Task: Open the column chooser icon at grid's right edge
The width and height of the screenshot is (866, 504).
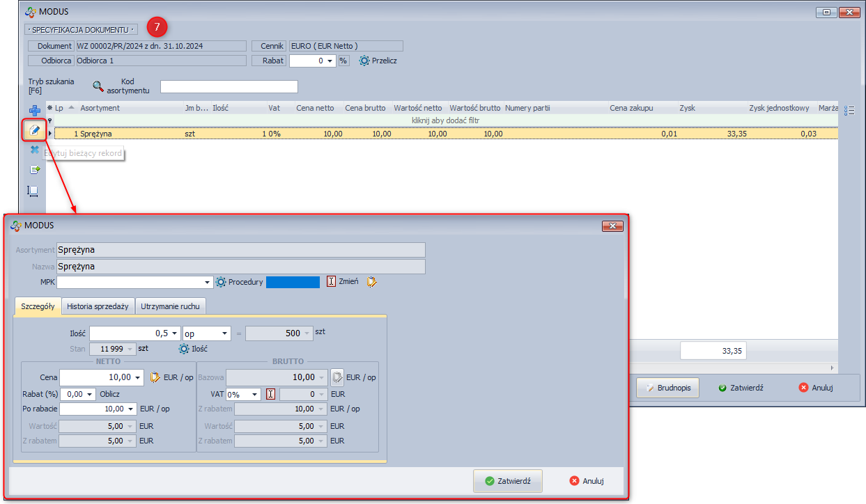Action: pyautogui.click(x=849, y=111)
